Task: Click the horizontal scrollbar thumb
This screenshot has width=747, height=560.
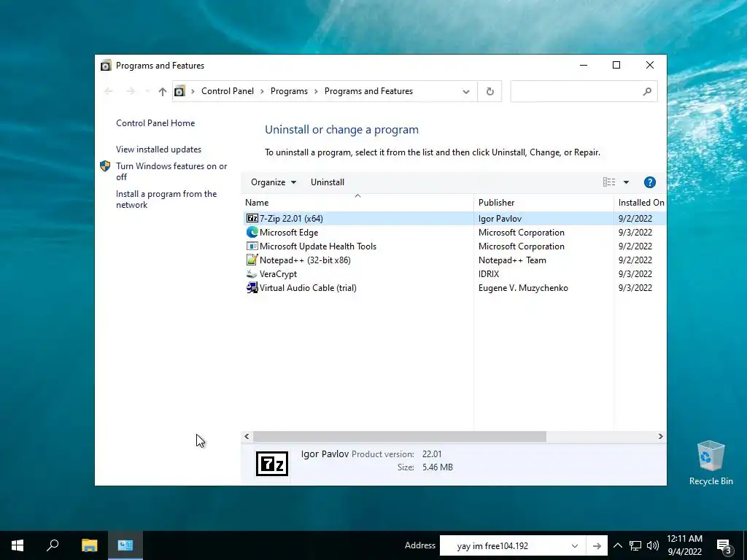Action: pyautogui.click(x=399, y=436)
